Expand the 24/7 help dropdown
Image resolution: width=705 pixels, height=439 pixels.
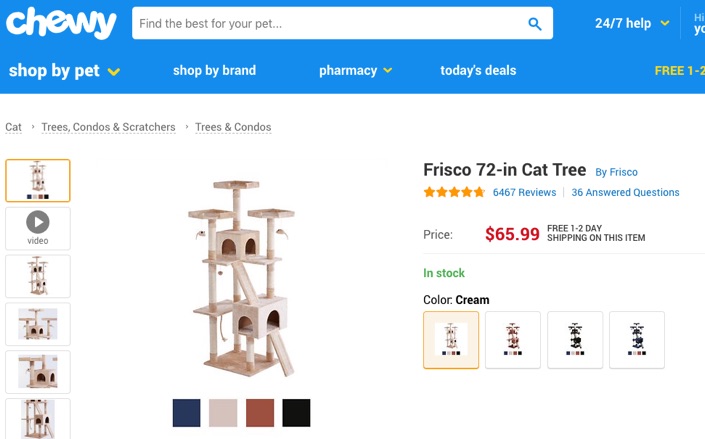click(x=632, y=23)
